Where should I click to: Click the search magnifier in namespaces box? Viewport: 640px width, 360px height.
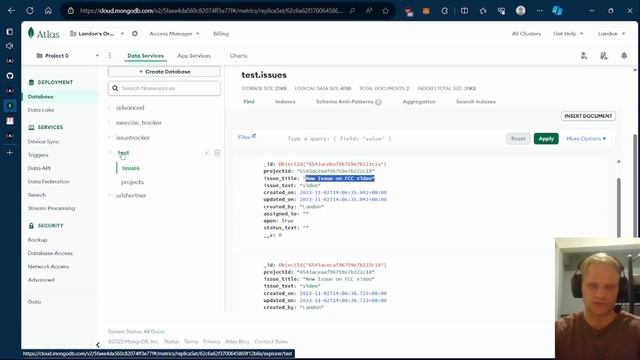coord(115,88)
